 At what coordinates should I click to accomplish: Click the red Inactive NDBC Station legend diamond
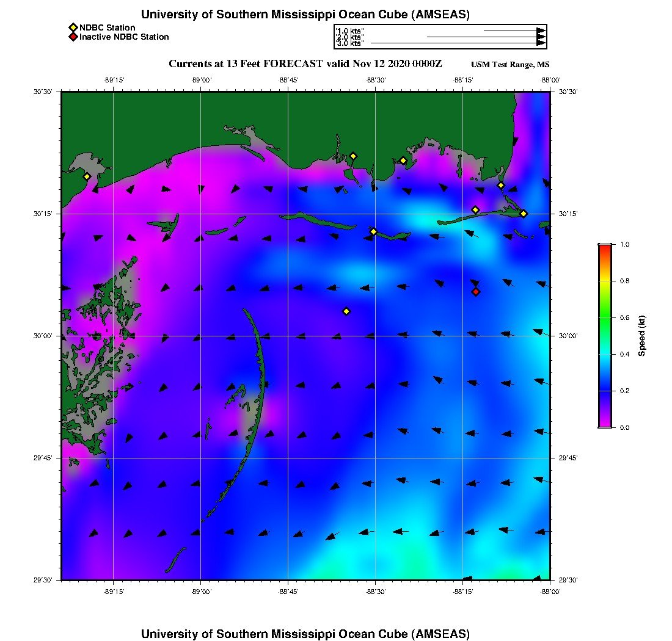point(73,37)
